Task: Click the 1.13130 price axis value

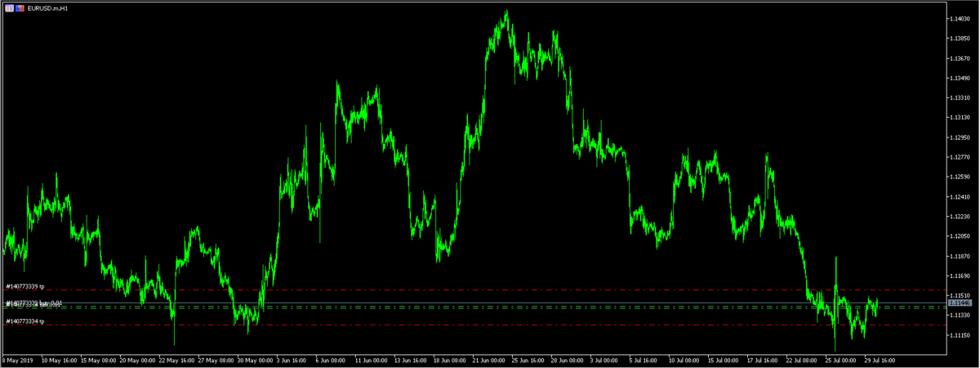Action: pyautogui.click(x=960, y=118)
